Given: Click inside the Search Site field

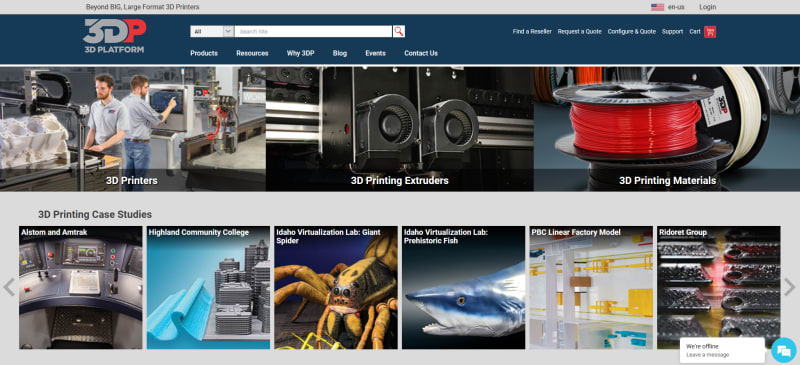Looking at the screenshot, I should pyautogui.click(x=313, y=32).
